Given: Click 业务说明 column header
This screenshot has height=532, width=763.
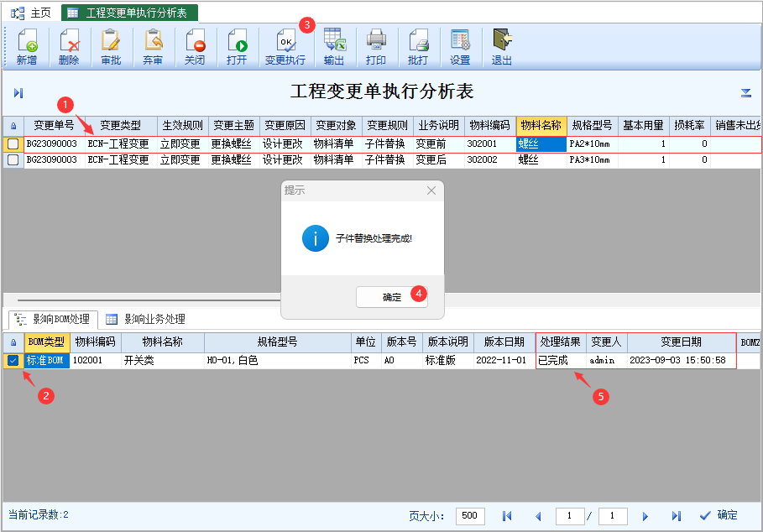Looking at the screenshot, I should 439,126.
